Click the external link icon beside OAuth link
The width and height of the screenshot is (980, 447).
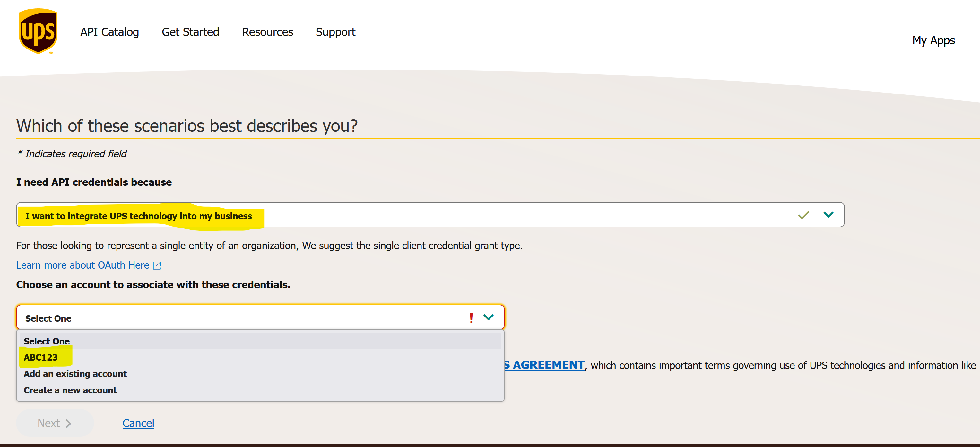tap(157, 265)
